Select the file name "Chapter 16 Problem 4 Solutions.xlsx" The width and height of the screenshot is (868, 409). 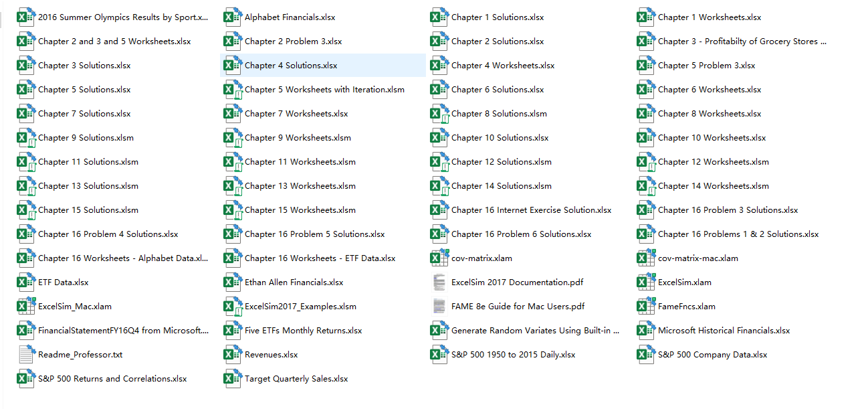(108, 234)
